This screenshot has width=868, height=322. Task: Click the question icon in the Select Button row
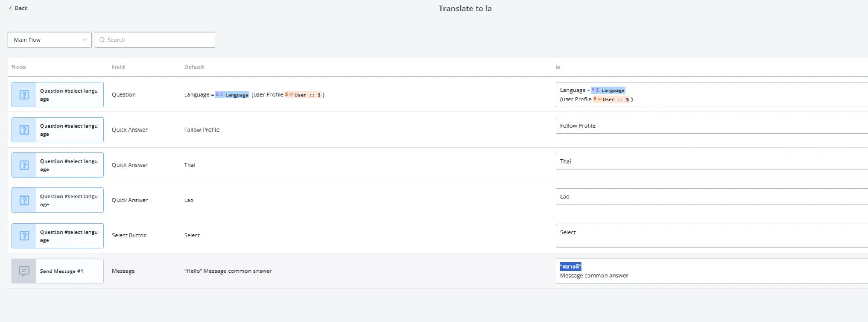pos(24,235)
